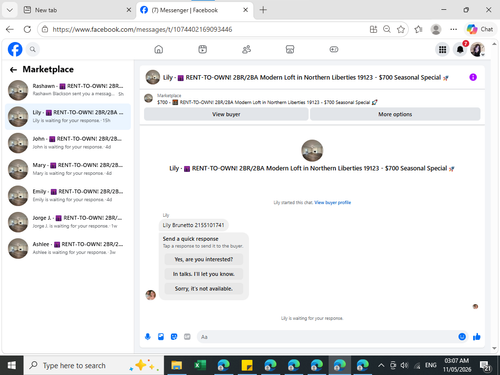Click the Windows taskbar search box
The height and width of the screenshot is (375, 500).
point(93,366)
